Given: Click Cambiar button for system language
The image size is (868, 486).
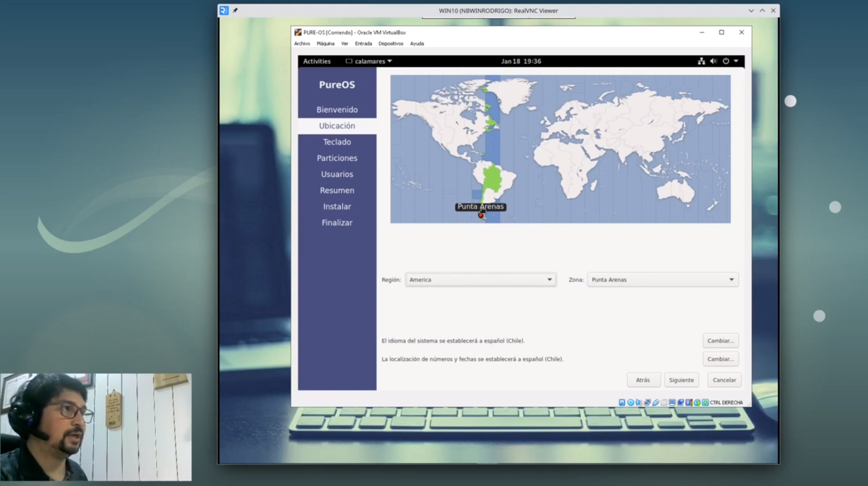Looking at the screenshot, I should (x=720, y=341).
